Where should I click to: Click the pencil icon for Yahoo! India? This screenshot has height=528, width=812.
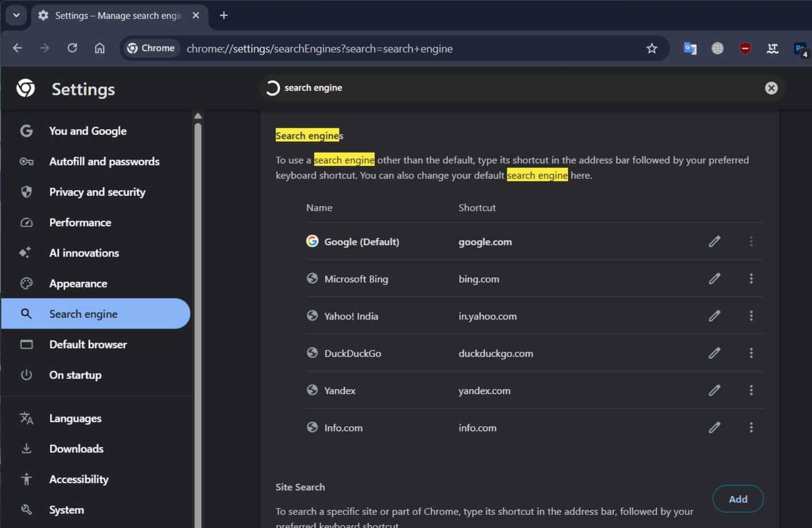714,316
